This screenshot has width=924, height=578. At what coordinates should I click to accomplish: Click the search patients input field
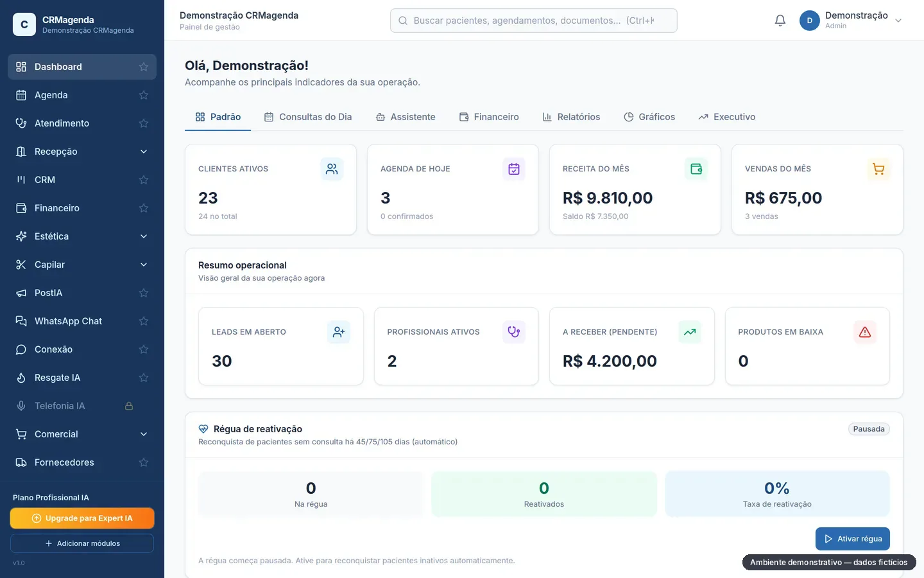pyautogui.click(x=534, y=21)
